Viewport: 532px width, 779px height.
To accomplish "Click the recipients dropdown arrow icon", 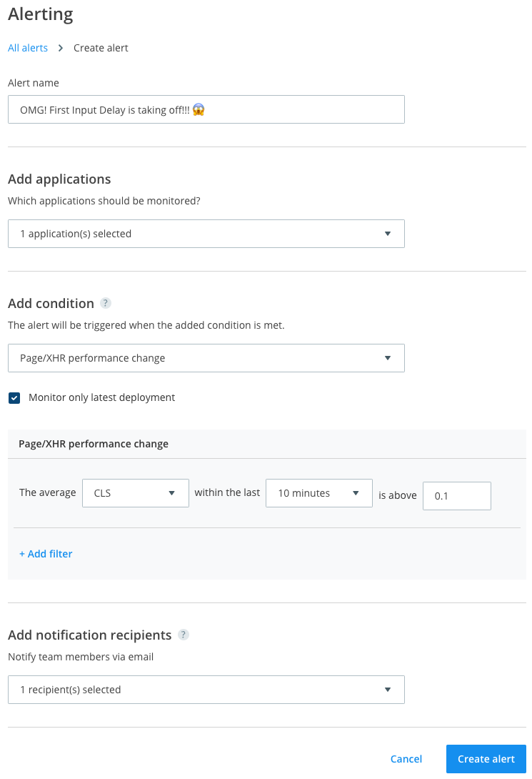I will [388, 690].
